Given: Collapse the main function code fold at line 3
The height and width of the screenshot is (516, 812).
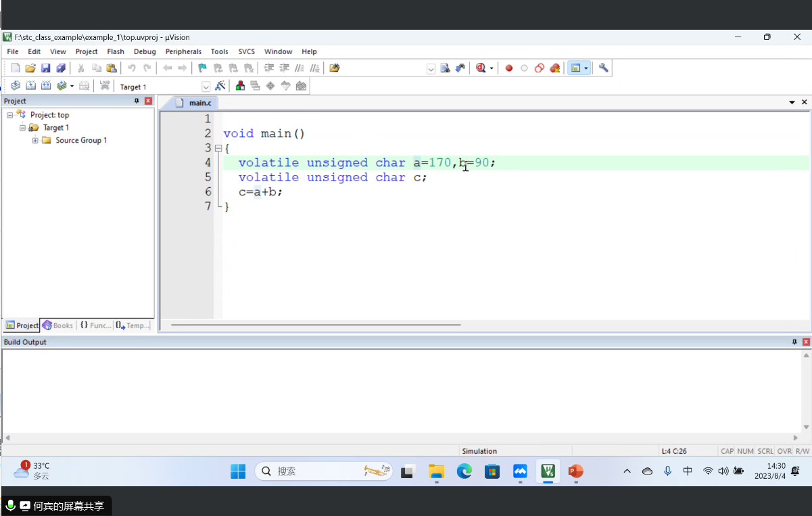Looking at the screenshot, I should click(218, 148).
